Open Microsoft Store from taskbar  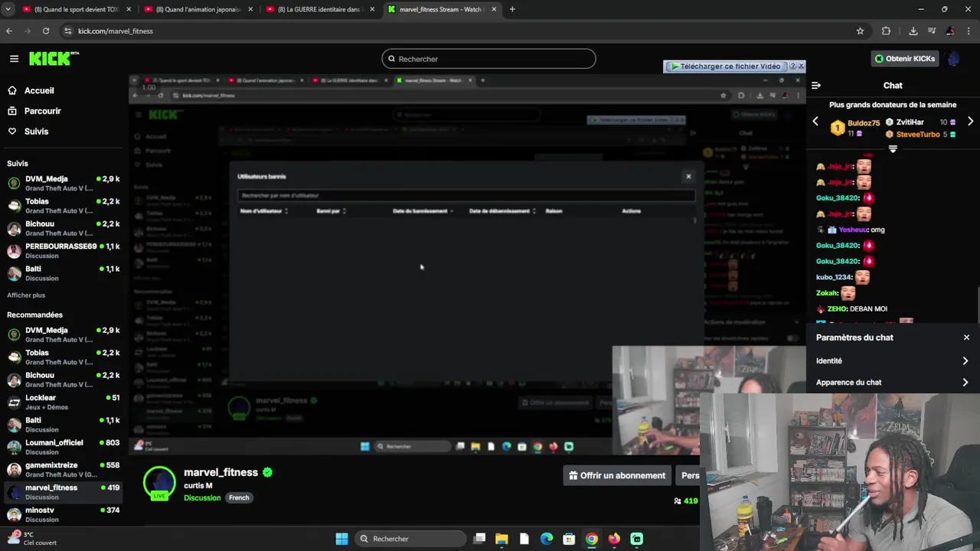(x=569, y=539)
